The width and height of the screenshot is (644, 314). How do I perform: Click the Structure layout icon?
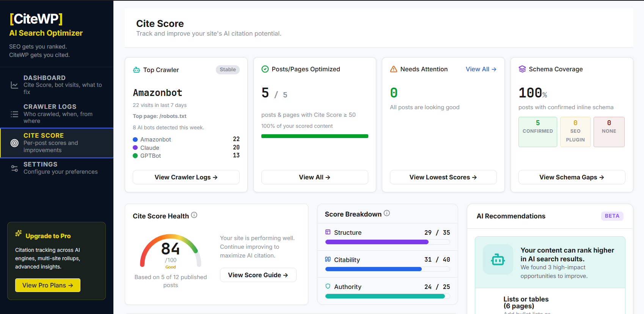point(328,232)
